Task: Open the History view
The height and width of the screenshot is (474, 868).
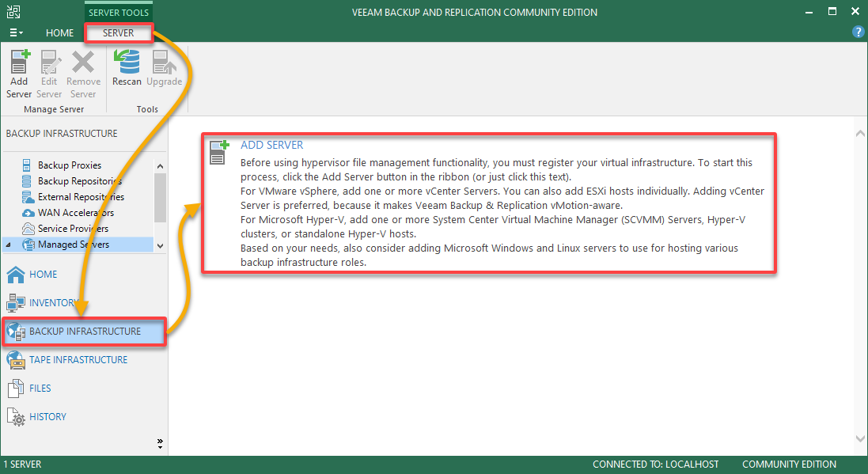Action: point(47,417)
